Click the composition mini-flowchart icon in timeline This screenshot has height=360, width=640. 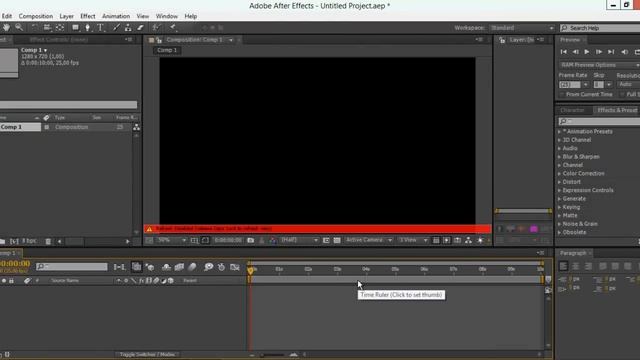coord(119,267)
